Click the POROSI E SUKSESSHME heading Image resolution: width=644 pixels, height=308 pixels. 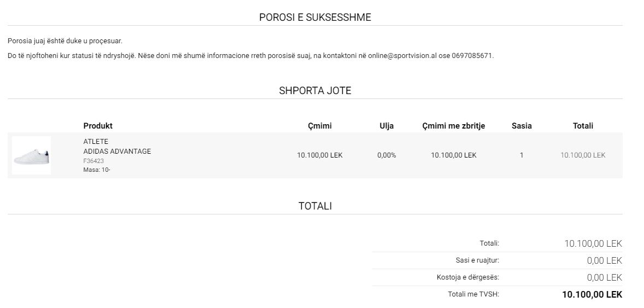(x=315, y=18)
